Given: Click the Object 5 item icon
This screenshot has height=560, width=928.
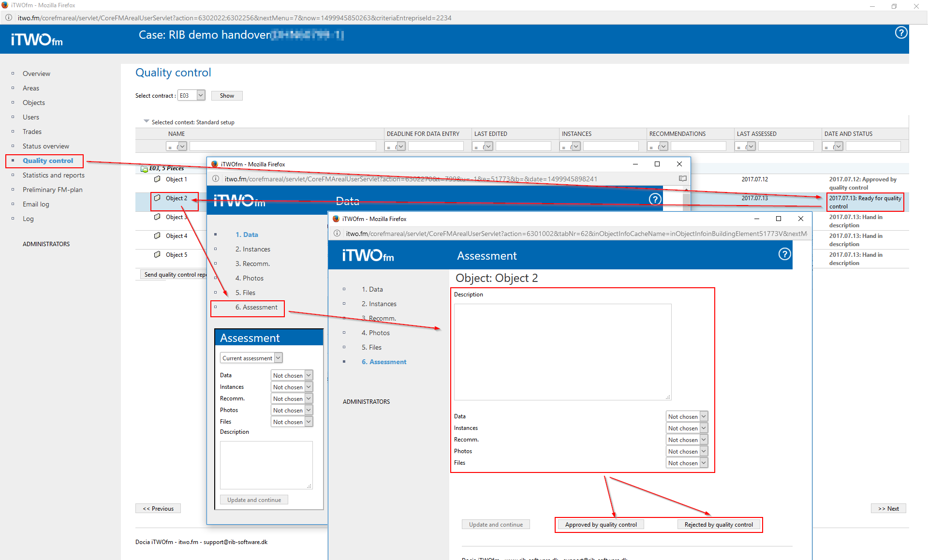Looking at the screenshot, I should (x=157, y=255).
